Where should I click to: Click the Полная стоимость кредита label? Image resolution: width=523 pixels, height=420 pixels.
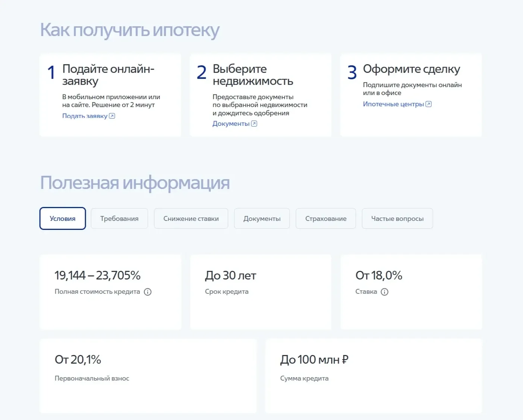[x=97, y=292]
